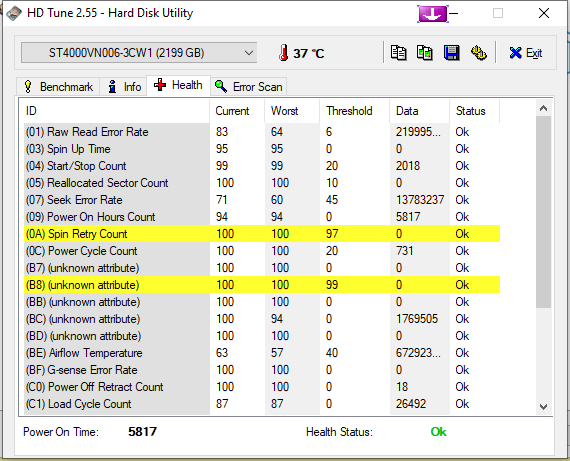570x461 pixels.
Task: Open the ST4000VN006 drive selection dropdown
Action: (139, 53)
